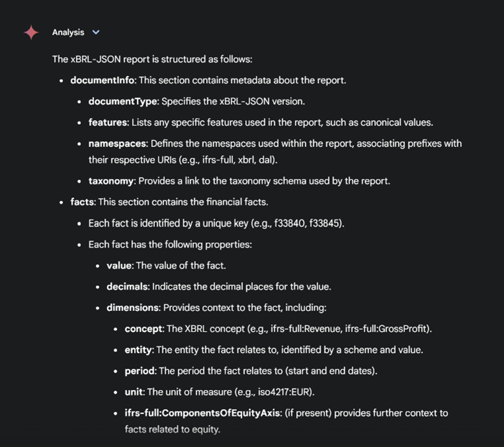This screenshot has height=447, width=504.
Task: Click the bold value property term
Action: pyautogui.click(x=118, y=266)
